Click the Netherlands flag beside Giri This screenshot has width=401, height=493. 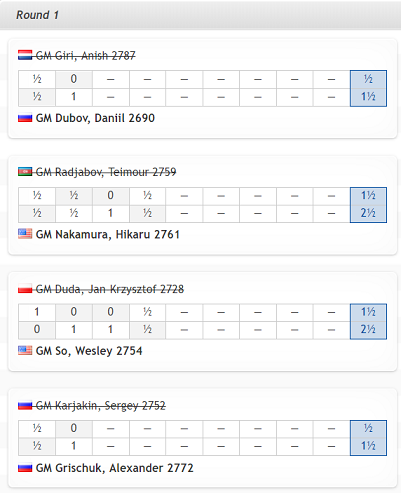click(x=25, y=55)
